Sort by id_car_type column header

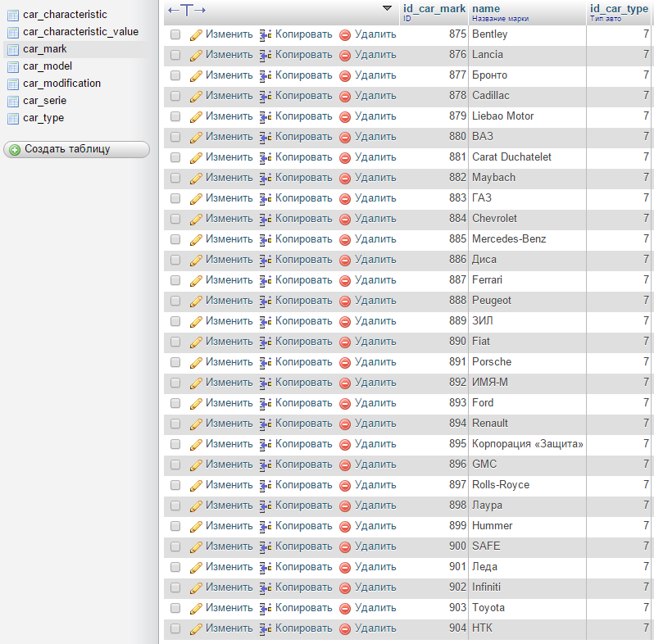619,9
